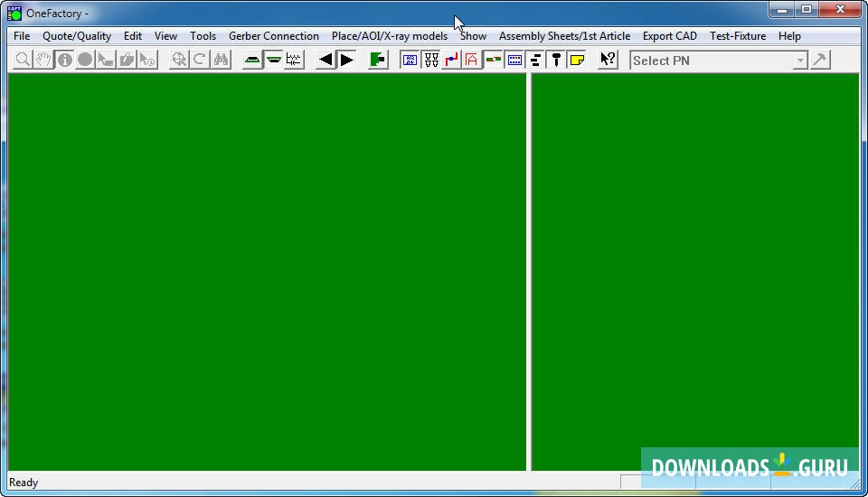Click the blue dotted grid icon
868x497 pixels.
(514, 60)
